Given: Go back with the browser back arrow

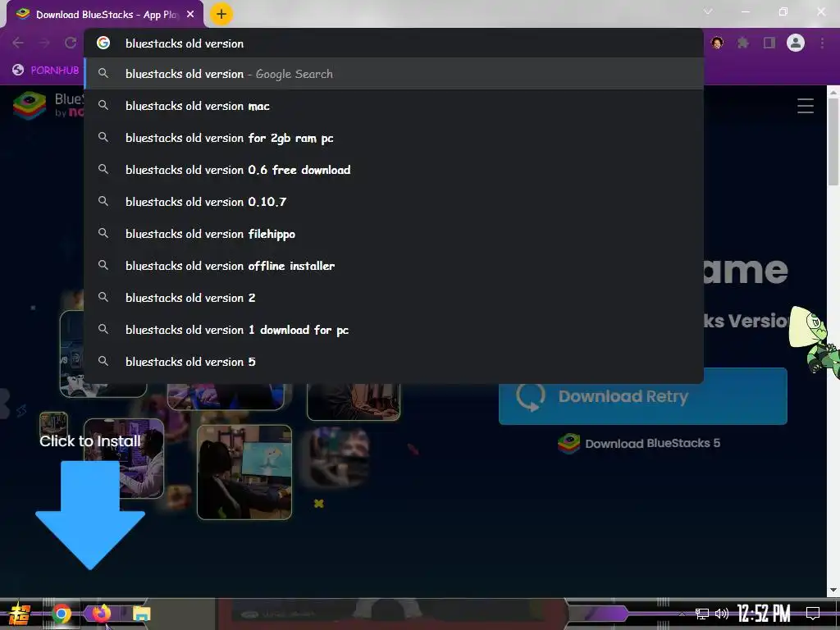Looking at the screenshot, I should 18,43.
